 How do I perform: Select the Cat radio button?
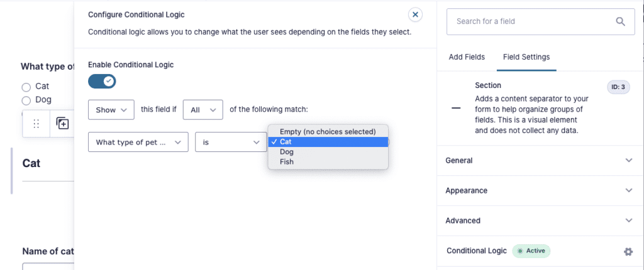(x=26, y=87)
